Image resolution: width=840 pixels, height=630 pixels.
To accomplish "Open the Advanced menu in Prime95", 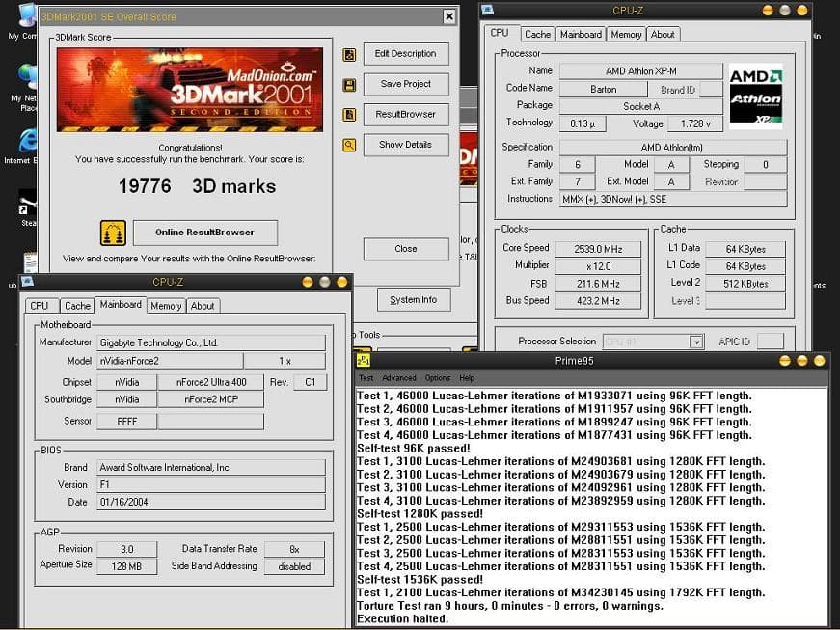I will (x=398, y=378).
